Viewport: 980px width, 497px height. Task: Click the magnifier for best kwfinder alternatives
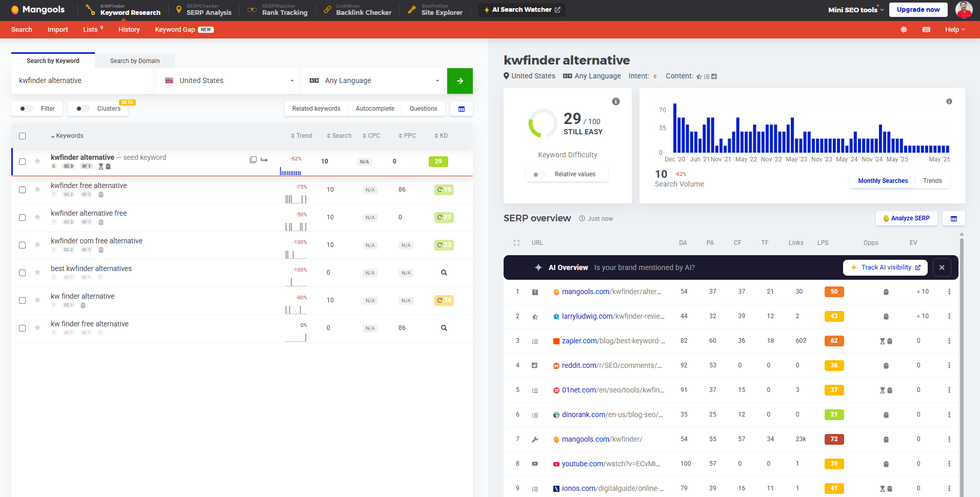[444, 273]
